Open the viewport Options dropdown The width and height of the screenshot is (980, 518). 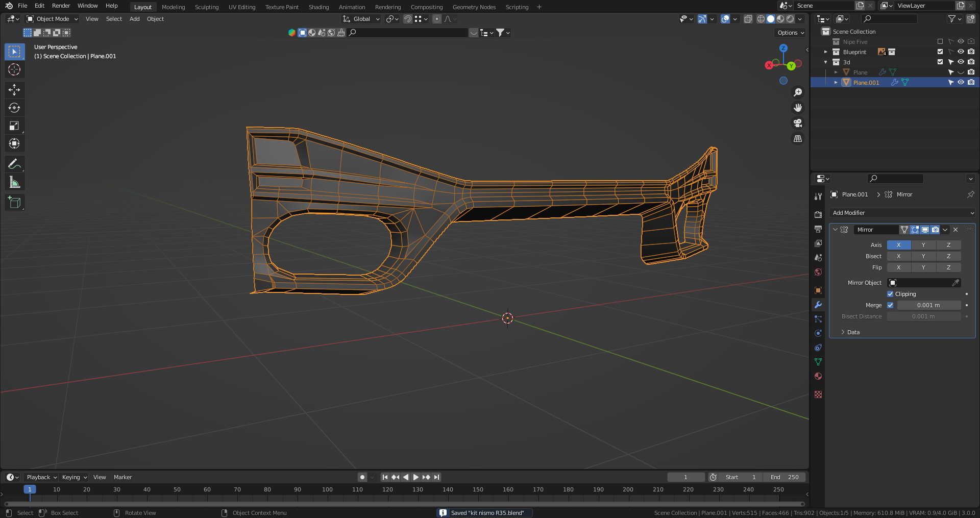[x=791, y=33]
